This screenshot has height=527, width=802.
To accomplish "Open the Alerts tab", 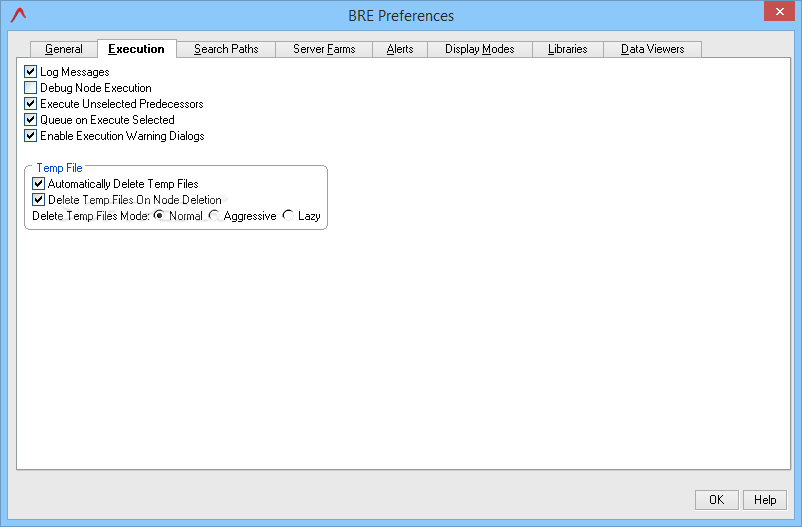I will 400,49.
